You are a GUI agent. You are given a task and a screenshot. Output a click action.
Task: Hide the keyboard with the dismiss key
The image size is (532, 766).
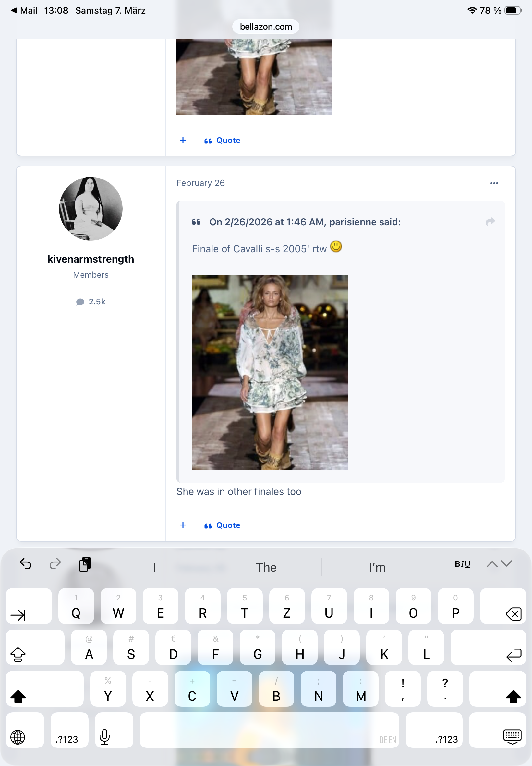pyautogui.click(x=512, y=737)
